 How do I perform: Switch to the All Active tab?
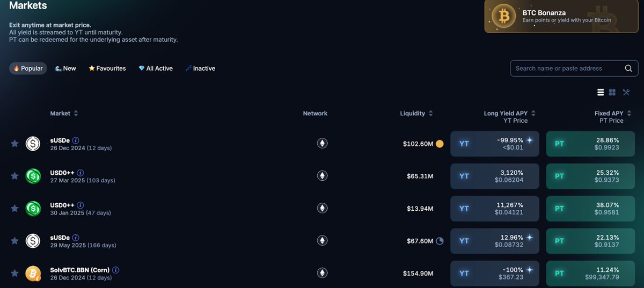pos(156,69)
